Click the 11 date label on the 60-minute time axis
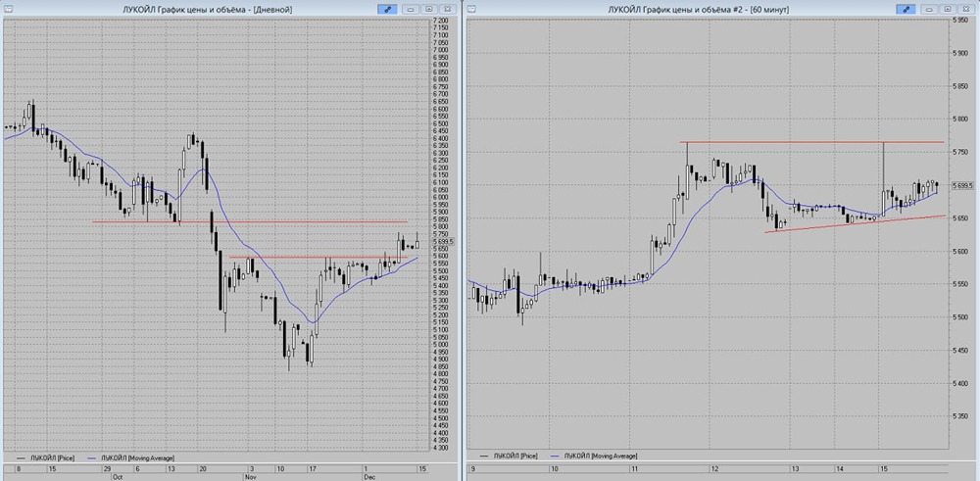This screenshot has width=980, height=481. pyautogui.click(x=634, y=468)
